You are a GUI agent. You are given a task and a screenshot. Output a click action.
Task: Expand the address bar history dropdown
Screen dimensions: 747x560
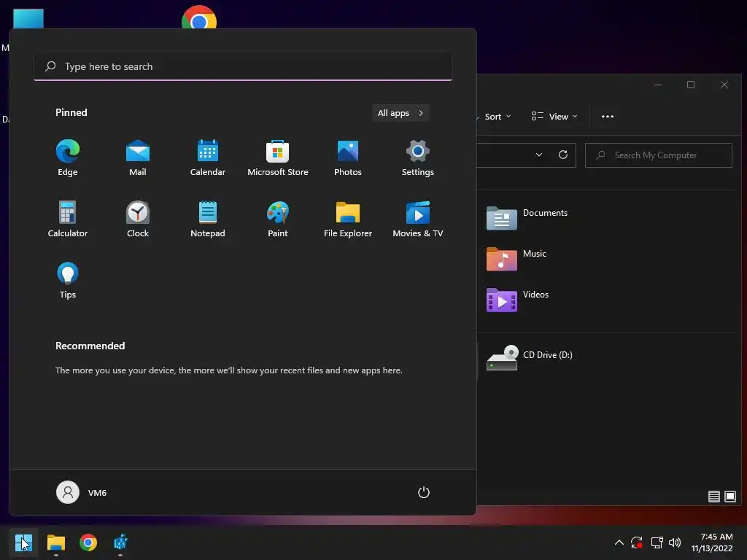[539, 155]
